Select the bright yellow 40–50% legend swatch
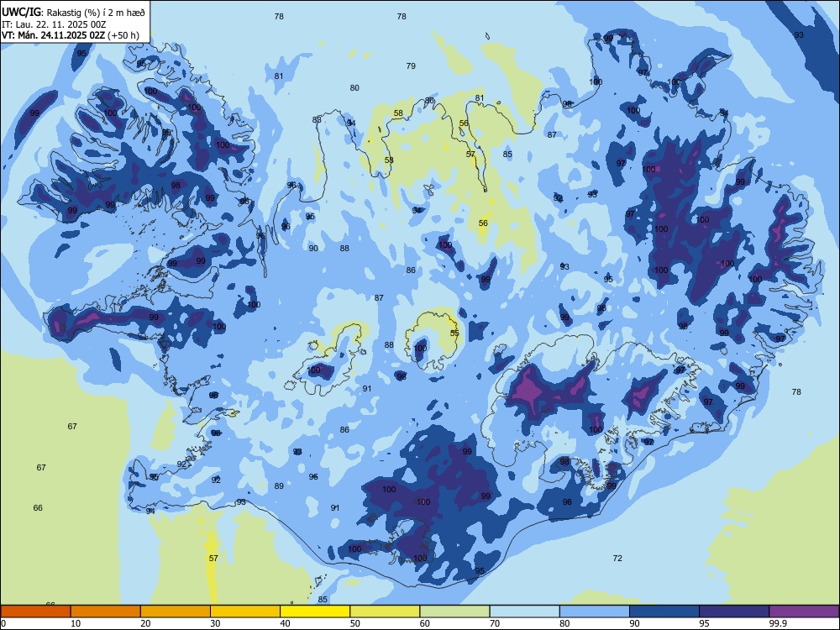 [x=315, y=612]
